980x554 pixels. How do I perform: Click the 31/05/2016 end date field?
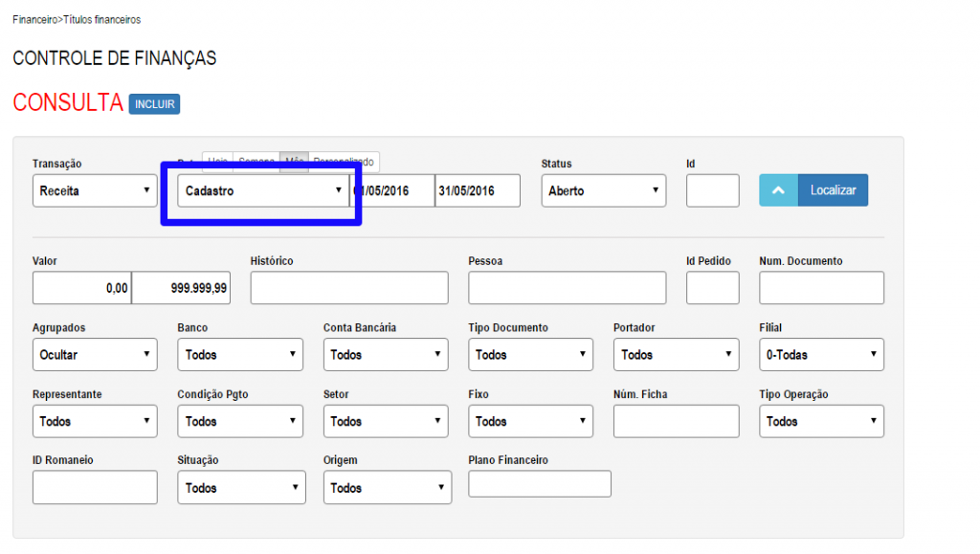coord(476,189)
